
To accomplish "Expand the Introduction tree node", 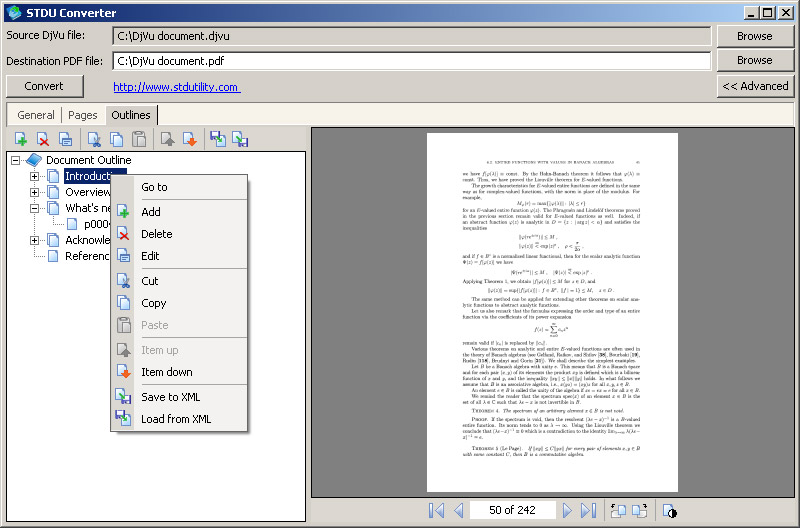I will (x=34, y=177).
